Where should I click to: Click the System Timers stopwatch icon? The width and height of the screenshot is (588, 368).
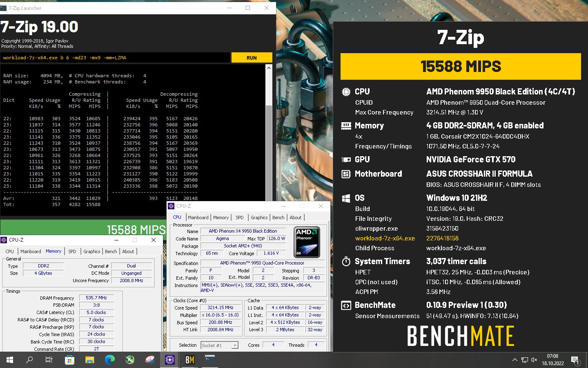pos(346,261)
